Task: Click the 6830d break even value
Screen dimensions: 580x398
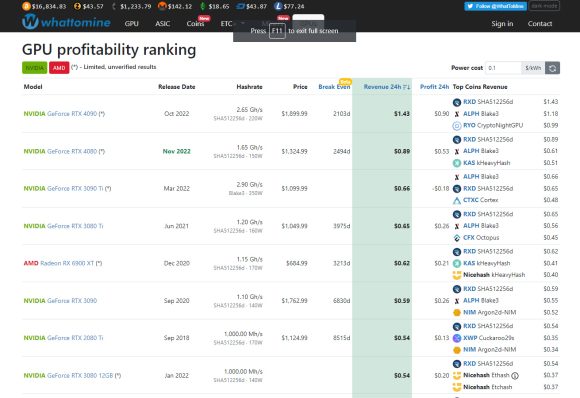Action: click(x=341, y=301)
